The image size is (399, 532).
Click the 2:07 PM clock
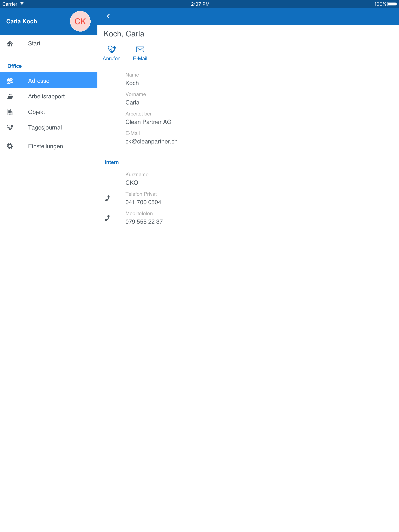[x=200, y=4]
